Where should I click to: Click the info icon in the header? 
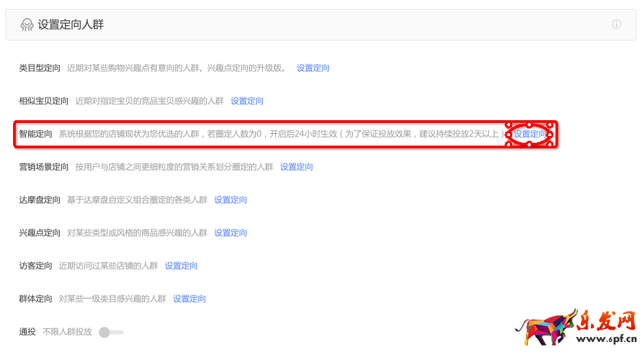point(616,25)
